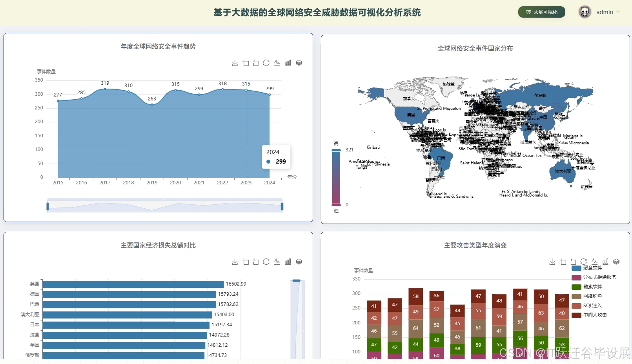Click the admin avatar picture
The width and height of the screenshot is (632, 364).
(585, 12)
